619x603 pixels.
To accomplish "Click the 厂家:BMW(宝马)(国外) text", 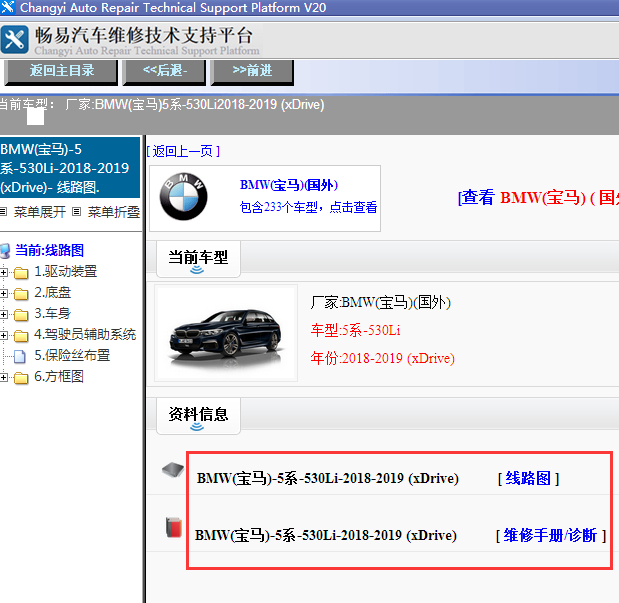I will (x=381, y=302).
